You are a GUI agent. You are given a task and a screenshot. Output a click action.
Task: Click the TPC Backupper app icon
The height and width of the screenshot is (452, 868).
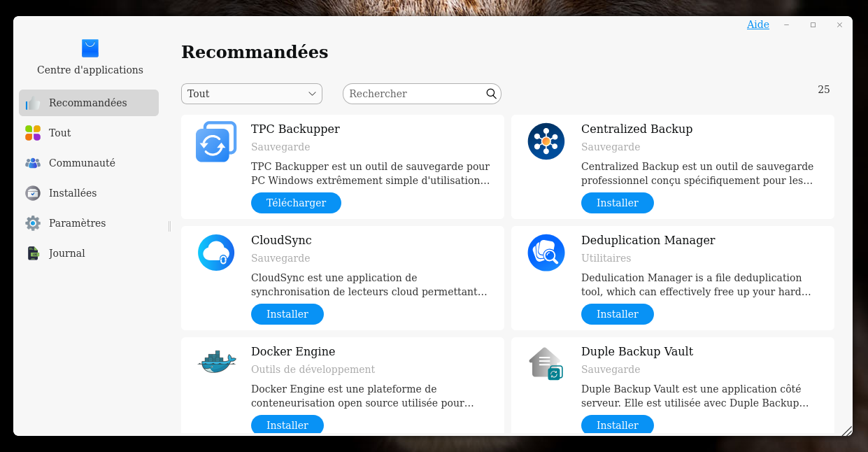pyautogui.click(x=215, y=142)
